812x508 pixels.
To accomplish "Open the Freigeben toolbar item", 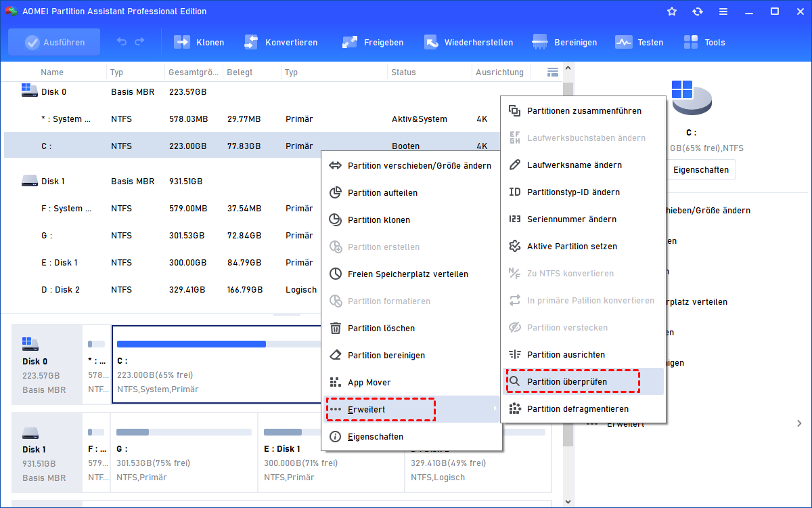I will click(373, 42).
